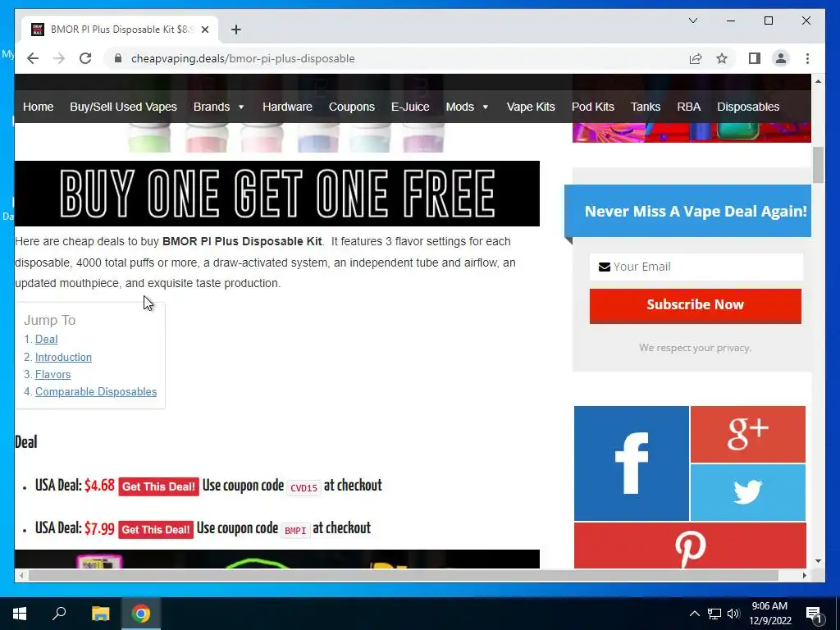Open the E-Juice menu item
This screenshot has width=840, height=630.
point(410,107)
